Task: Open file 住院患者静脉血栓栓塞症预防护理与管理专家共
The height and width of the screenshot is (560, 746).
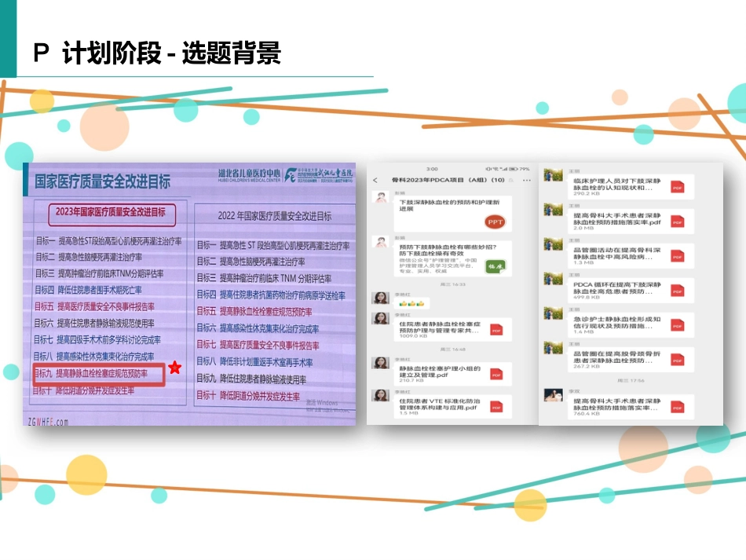Action: pyautogui.click(x=453, y=329)
